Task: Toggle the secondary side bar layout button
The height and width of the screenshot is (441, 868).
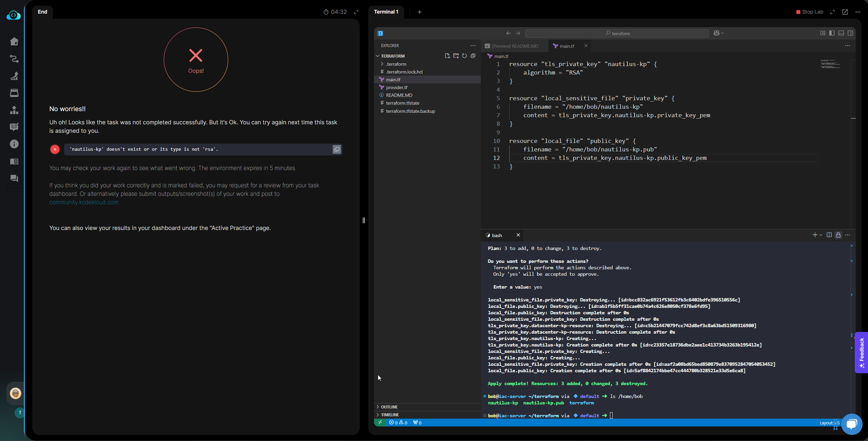Action: click(x=850, y=33)
